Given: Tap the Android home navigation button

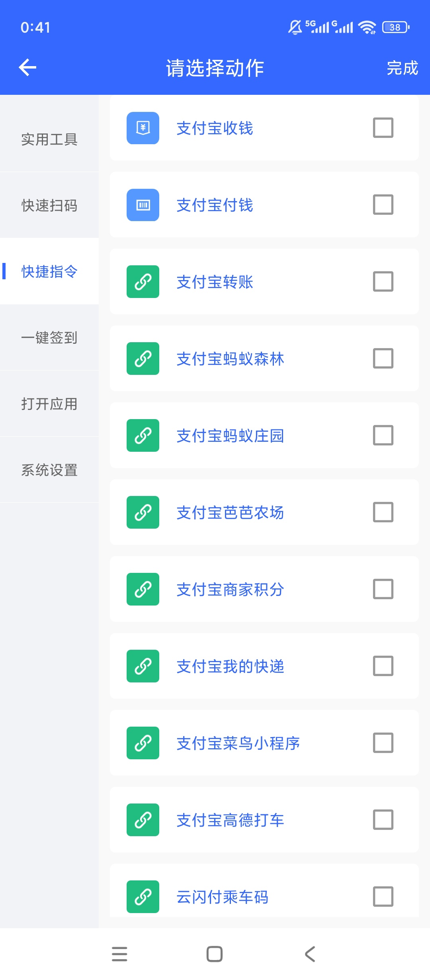Looking at the screenshot, I should click(x=215, y=954).
